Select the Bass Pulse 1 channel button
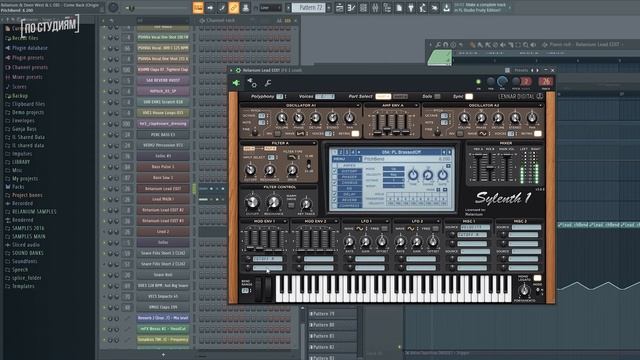The height and width of the screenshot is (360, 640). [x=163, y=167]
